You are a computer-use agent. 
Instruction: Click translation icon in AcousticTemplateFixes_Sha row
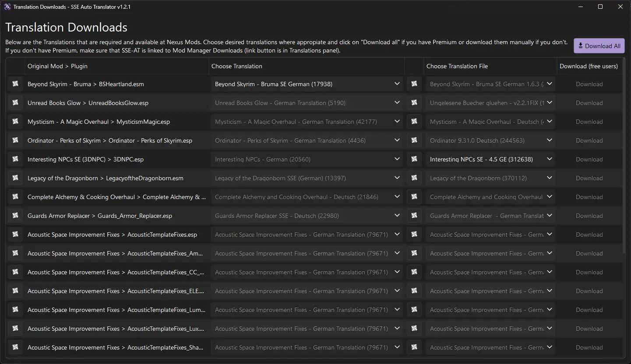414,347
